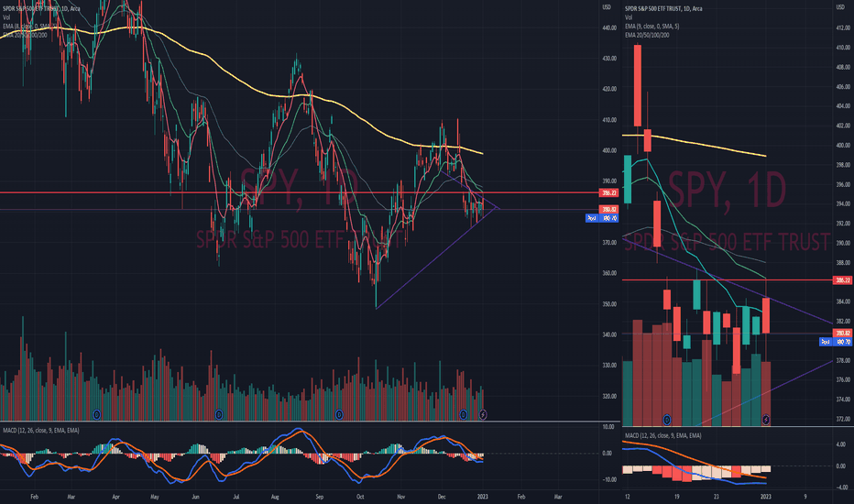854x504 pixels.
Task: Click the 23 date label on right chart
Action: coord(717,497)
